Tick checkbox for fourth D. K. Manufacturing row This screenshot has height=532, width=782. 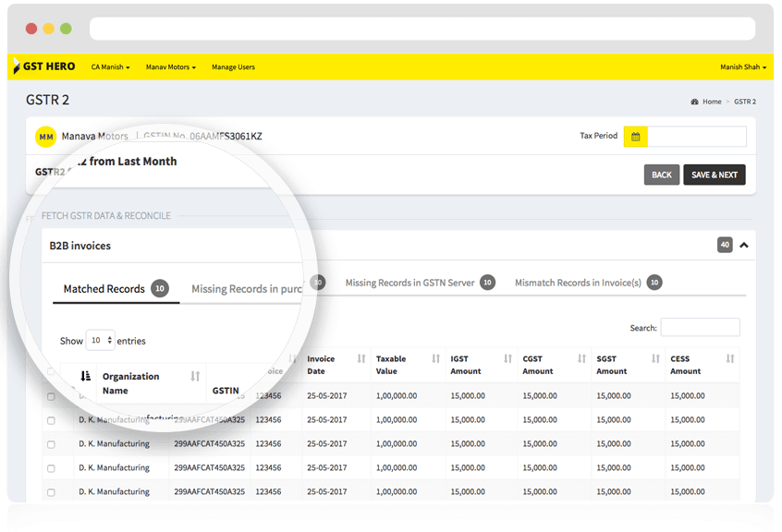point(51,468)
